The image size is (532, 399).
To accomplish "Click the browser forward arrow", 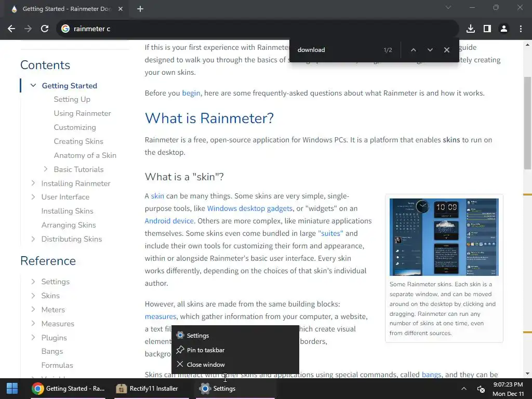I will click(x=28, y=29).
